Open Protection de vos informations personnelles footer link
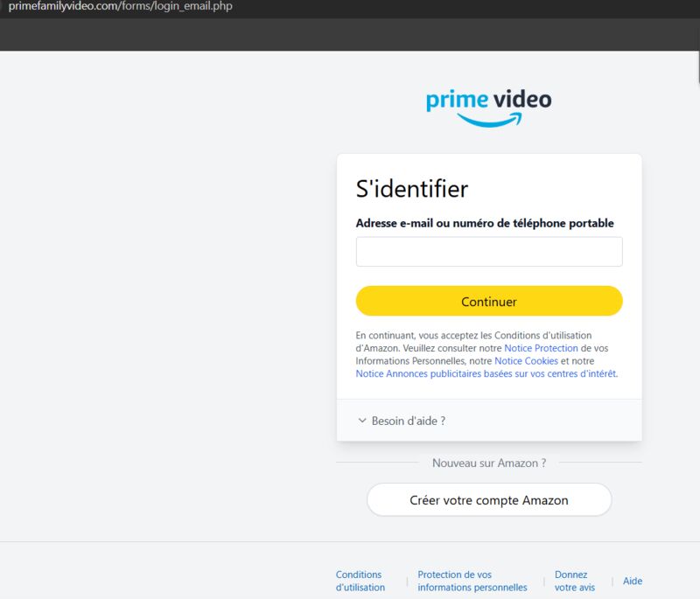 tap(472, 581)
